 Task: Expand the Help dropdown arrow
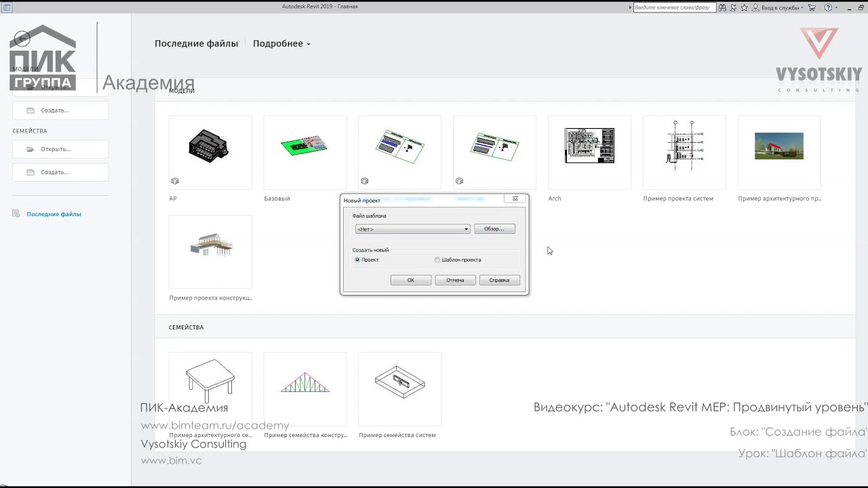tap(836, 8)
